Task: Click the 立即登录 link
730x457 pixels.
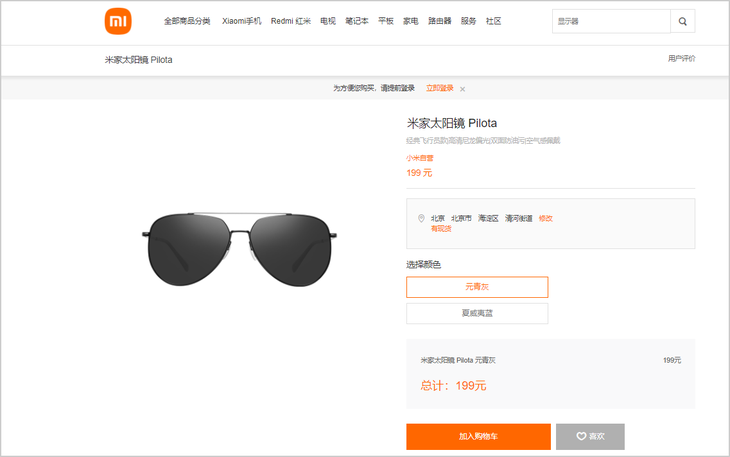Action: [439, 88]
